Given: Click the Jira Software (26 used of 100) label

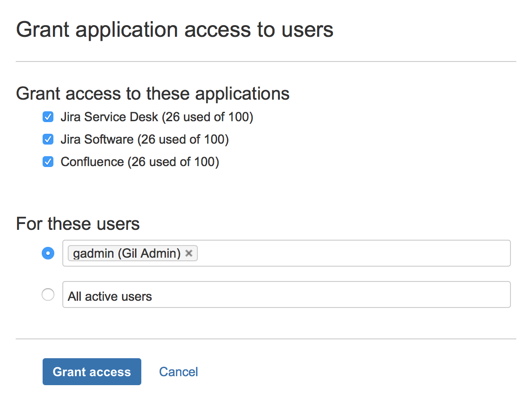Looking at the screenshot, I should click(x=144, y=139).
